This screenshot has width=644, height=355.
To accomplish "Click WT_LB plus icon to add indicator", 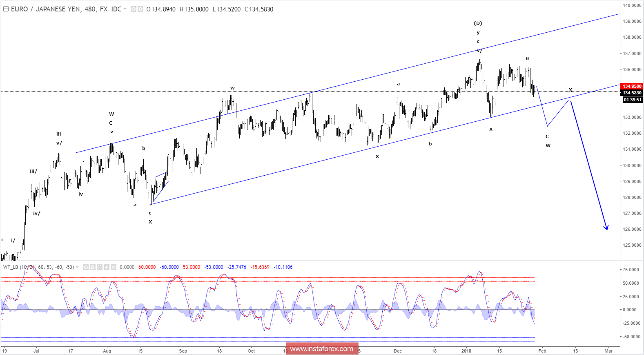I will pos(107,267).
